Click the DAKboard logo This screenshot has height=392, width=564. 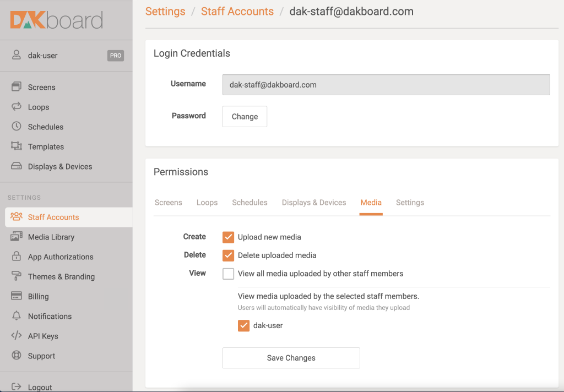(x=57, y=20)
